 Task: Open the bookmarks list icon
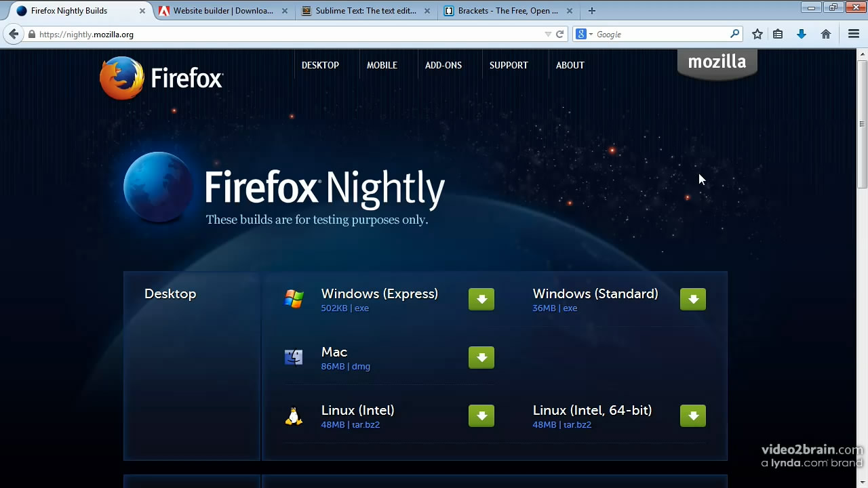[x=778, y=34]
